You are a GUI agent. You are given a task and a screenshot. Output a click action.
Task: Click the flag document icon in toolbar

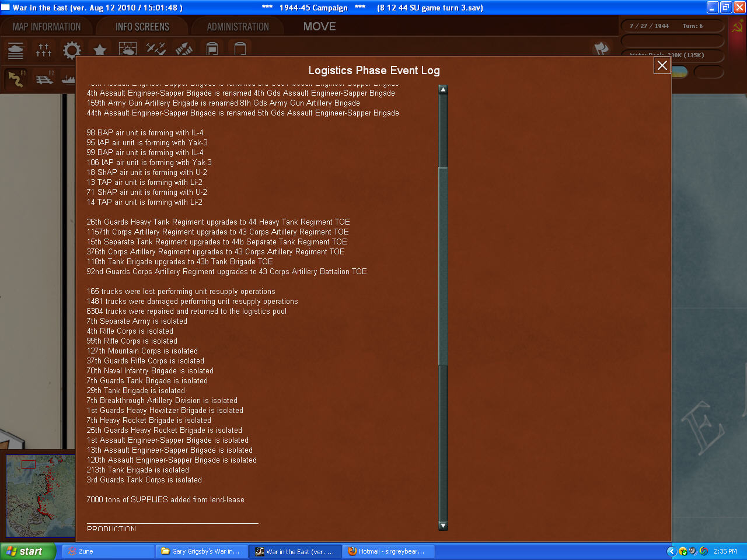point(212,50)
